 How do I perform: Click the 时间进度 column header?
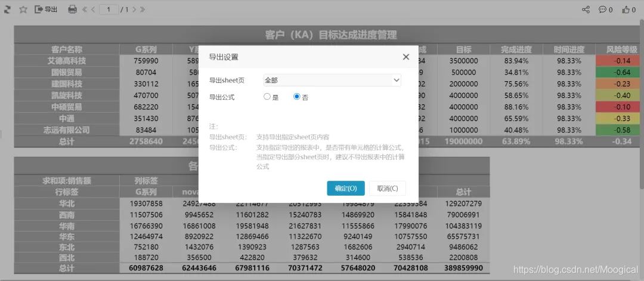(x=569, y=50)
